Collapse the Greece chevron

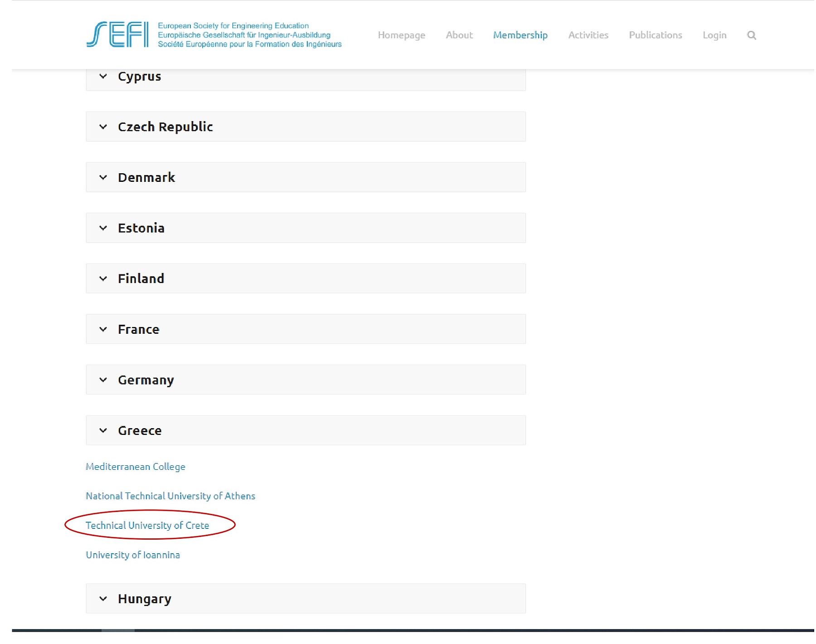[103, 430]
